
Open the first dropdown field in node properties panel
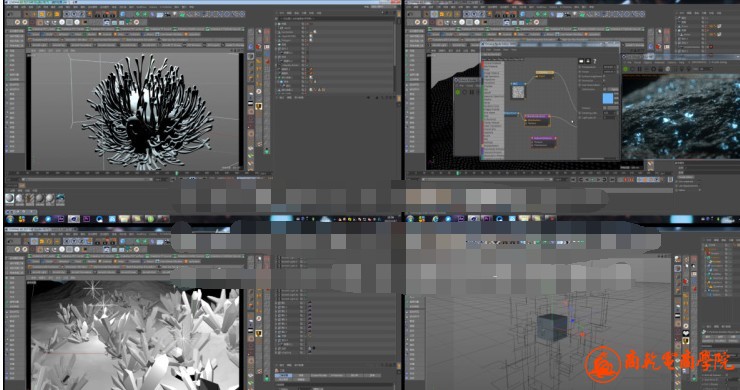tap(610, 67)
